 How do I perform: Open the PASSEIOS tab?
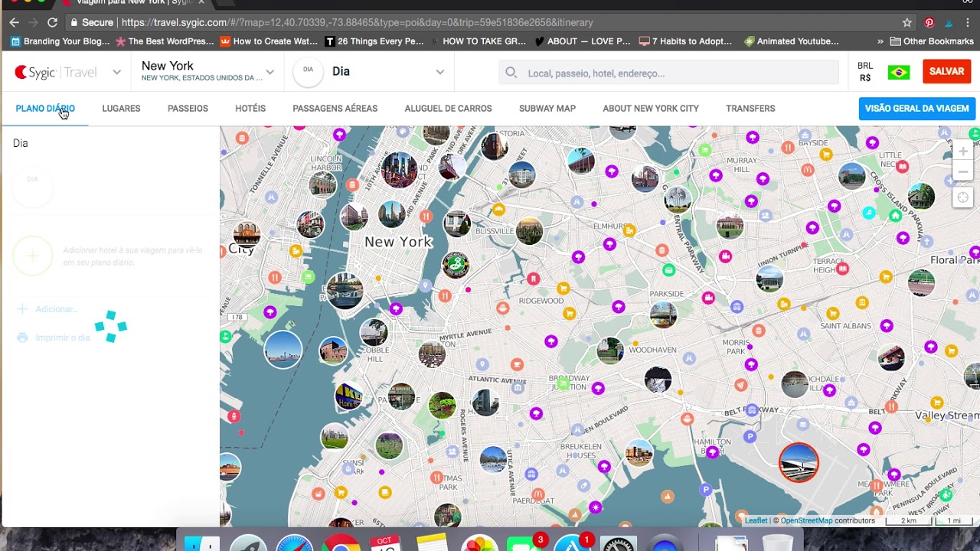click(188, 108)
